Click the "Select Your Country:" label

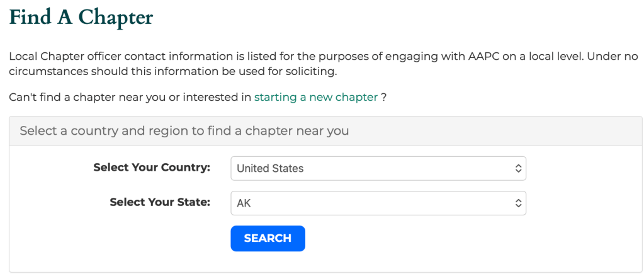pos(152,168)
